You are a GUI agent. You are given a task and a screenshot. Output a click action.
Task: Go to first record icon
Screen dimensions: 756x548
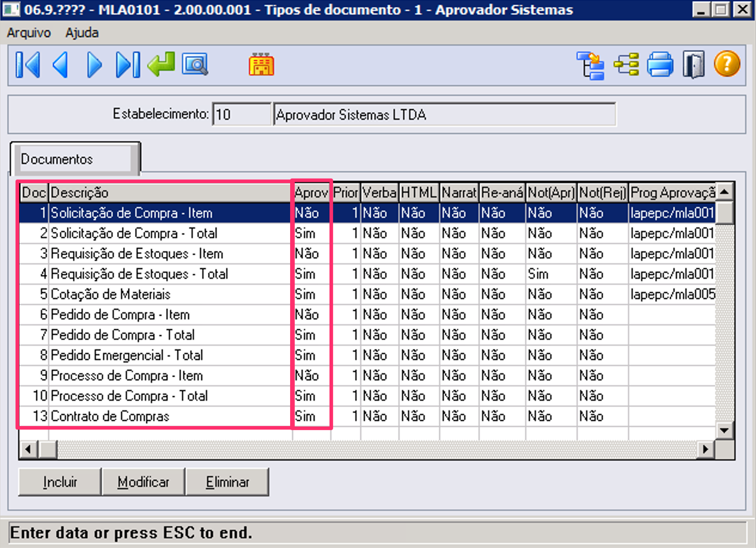tap(28, 65)
